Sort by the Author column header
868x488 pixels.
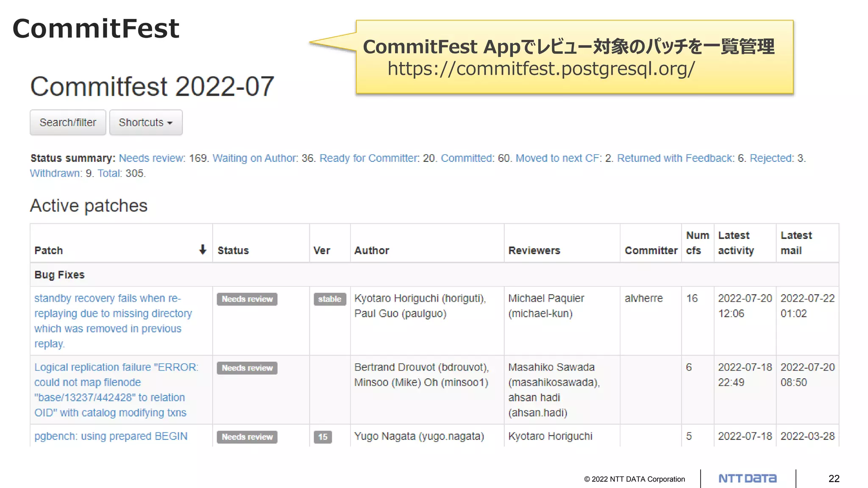(x=372, y=250)
